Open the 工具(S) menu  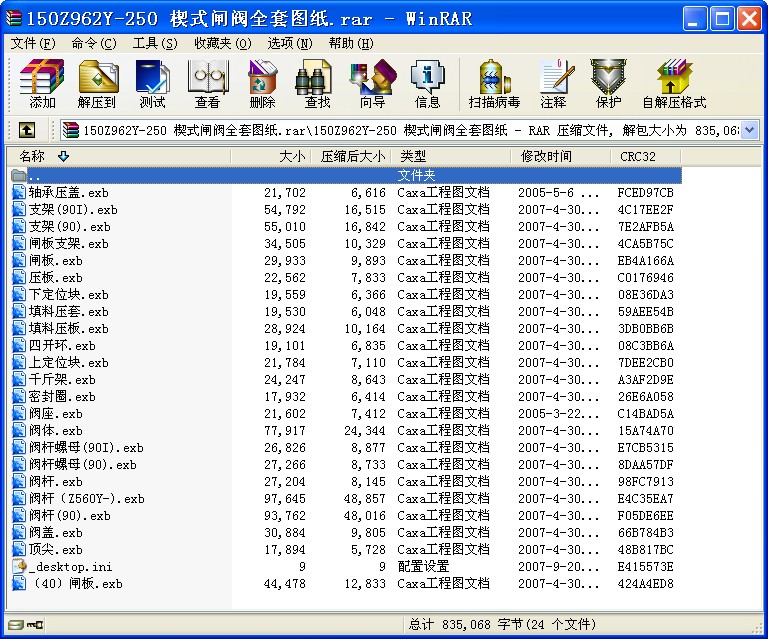click(x=154, y=43)
